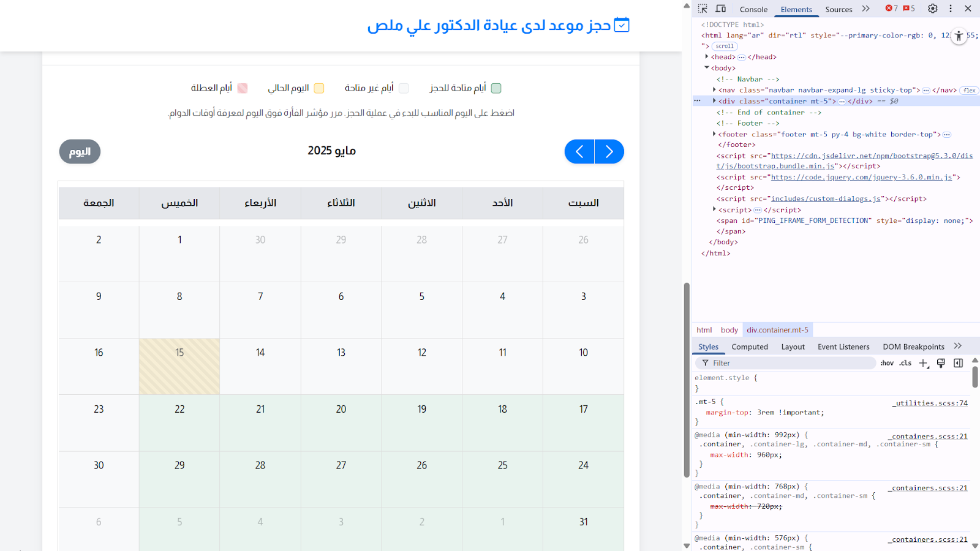Activate the inspect element picker icon
This screenshot has width=980, height=551.
pos(703,9)
